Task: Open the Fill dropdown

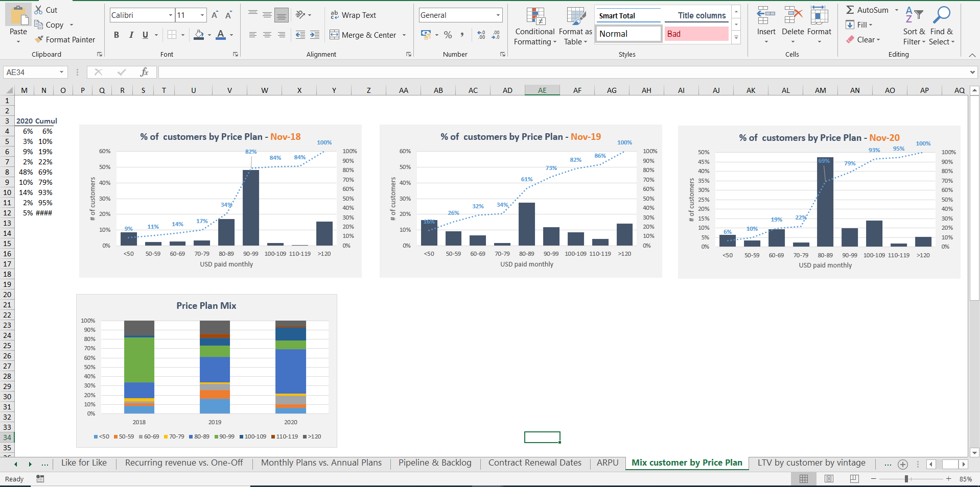Action: [860, 25]
